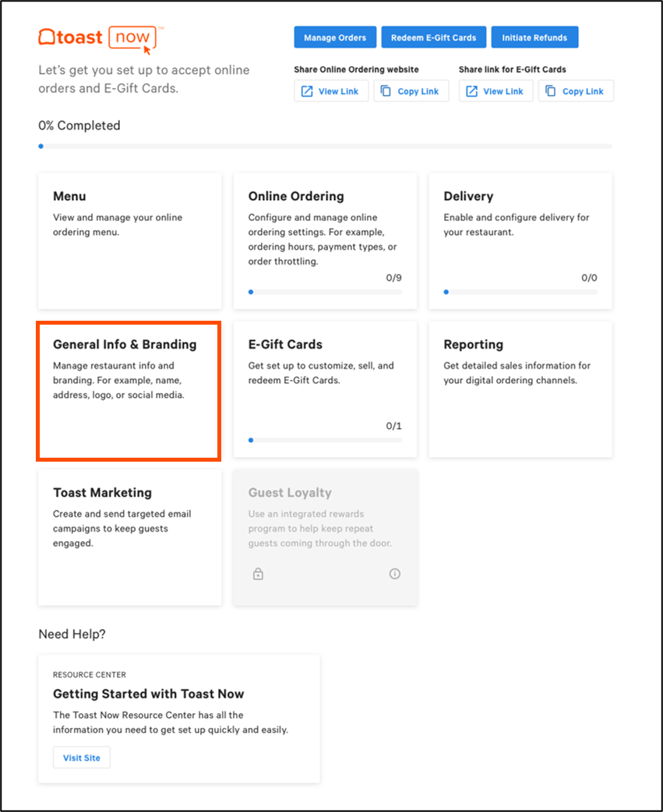
Task: Open the Delivery configuration card
Action: pyautogui.click(x=520, y=241)
